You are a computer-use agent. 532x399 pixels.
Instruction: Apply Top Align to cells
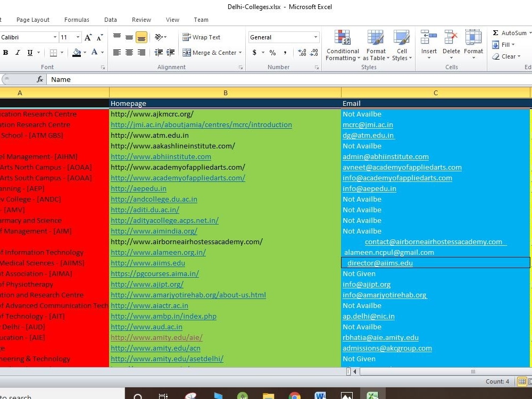117,37
